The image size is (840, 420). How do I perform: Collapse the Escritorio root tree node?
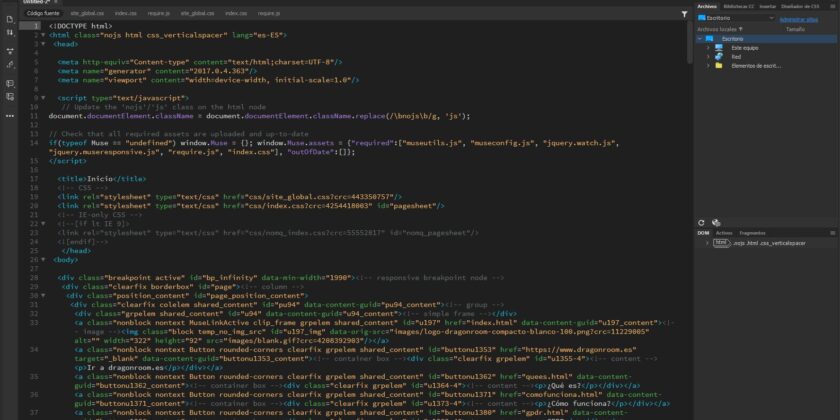[700, 39]
